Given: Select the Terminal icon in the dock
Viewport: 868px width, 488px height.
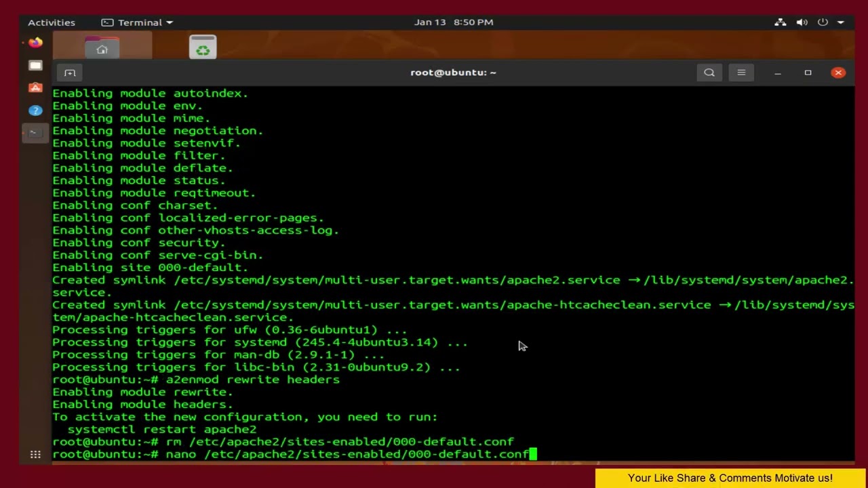Looking at the screenshot, I should point(35,132).
